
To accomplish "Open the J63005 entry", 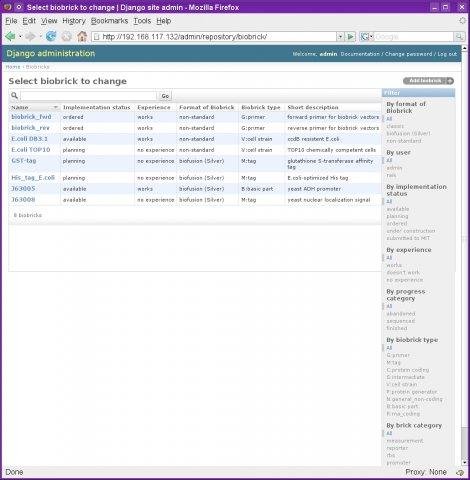I will click(x=23, y=189).
